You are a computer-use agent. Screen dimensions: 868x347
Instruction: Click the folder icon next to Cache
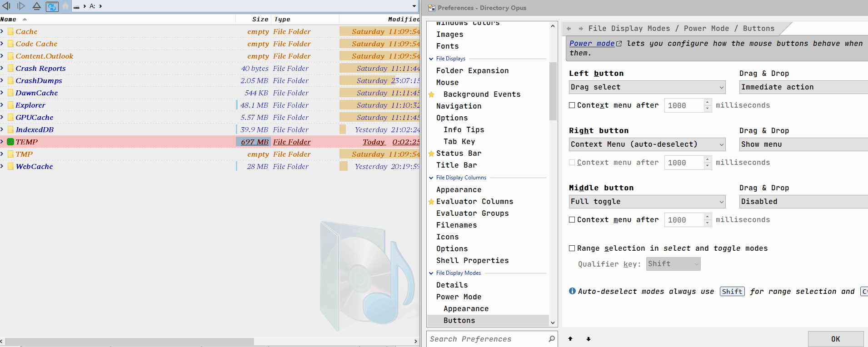click(x=10, y=31)
